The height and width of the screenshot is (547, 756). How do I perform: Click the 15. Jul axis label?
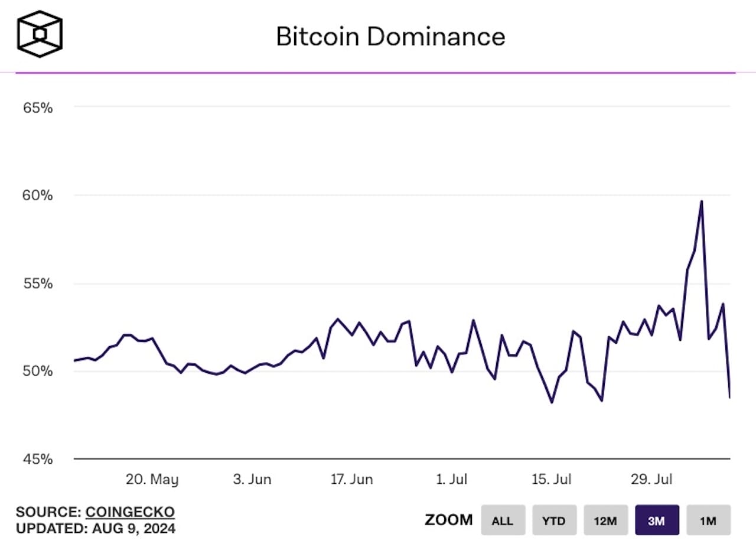(x=552, y=479)
